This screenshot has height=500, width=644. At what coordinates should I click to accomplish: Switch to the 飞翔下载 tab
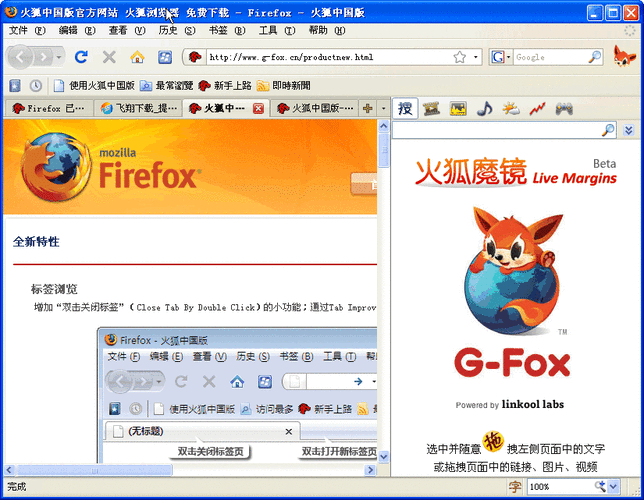[138, 108]
